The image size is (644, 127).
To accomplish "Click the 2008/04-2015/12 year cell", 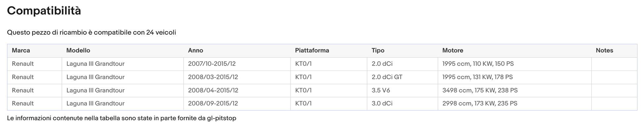I will pos(237,90).
